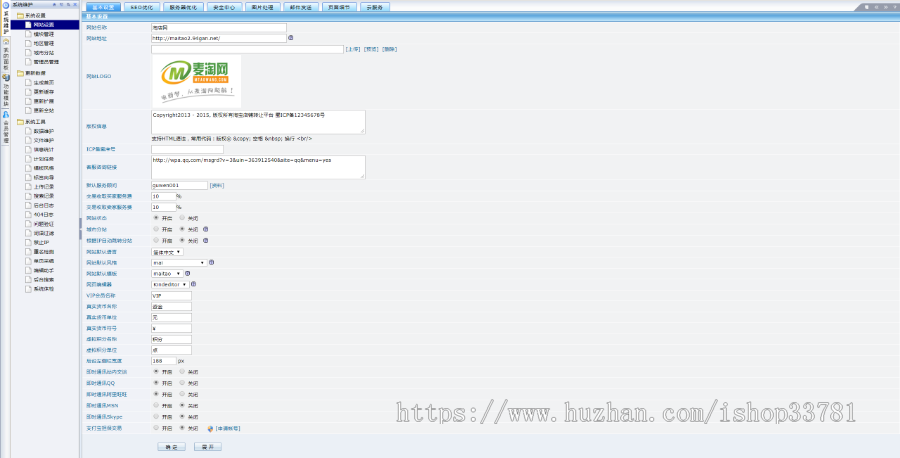Open the default style dropdown showing mai

click(x=179, y=263)
